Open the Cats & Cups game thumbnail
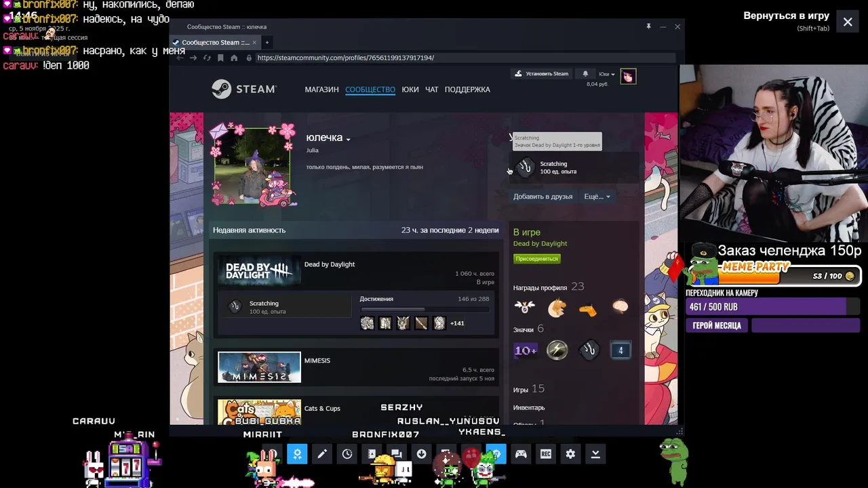 [x=259, y=411]
